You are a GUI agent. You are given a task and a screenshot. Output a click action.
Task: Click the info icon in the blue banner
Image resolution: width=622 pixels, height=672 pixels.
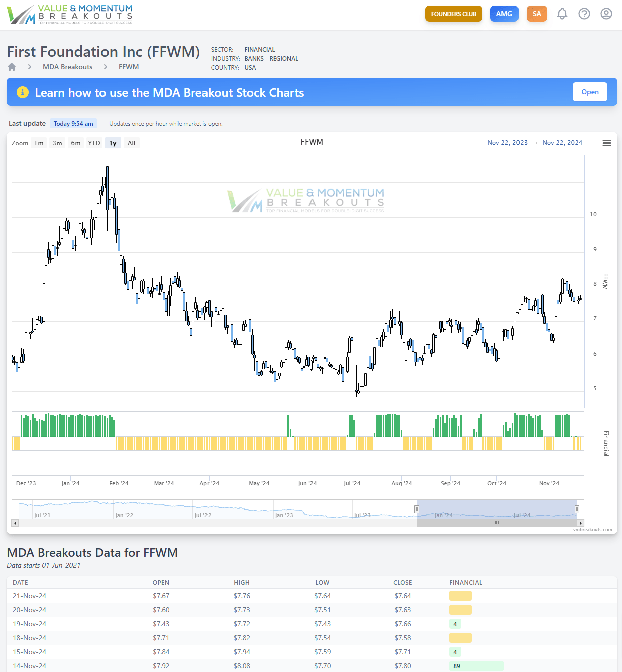[x=22, y=92]
